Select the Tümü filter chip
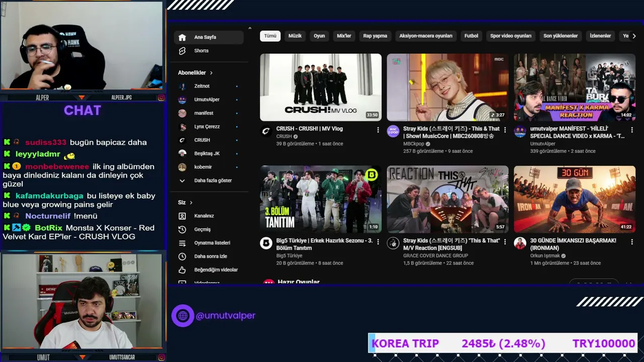The image size is (644, 362). 270,36
